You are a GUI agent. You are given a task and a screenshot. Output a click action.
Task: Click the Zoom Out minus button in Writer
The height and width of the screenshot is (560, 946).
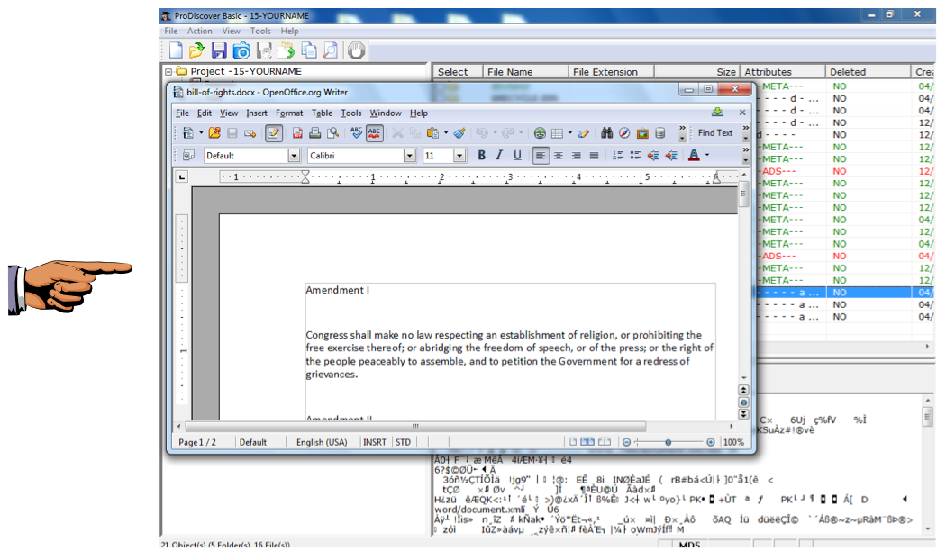pos(626,442)
